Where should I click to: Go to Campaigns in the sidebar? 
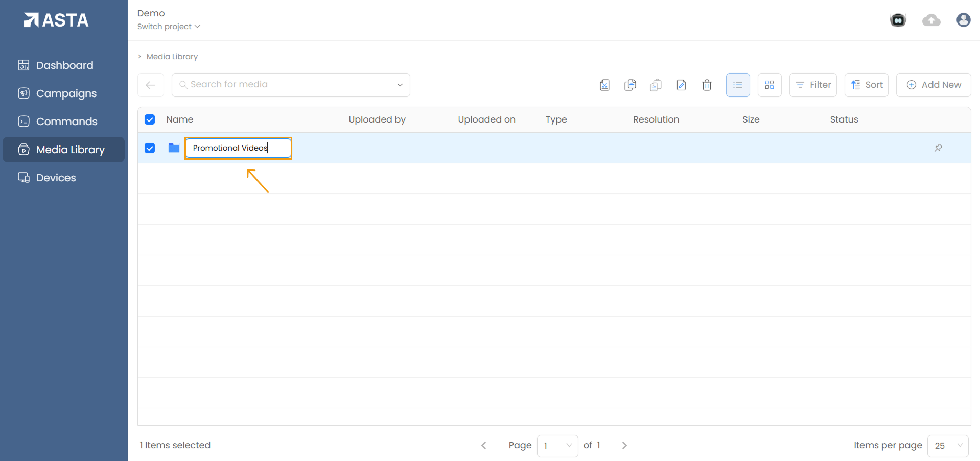[66, 93]
